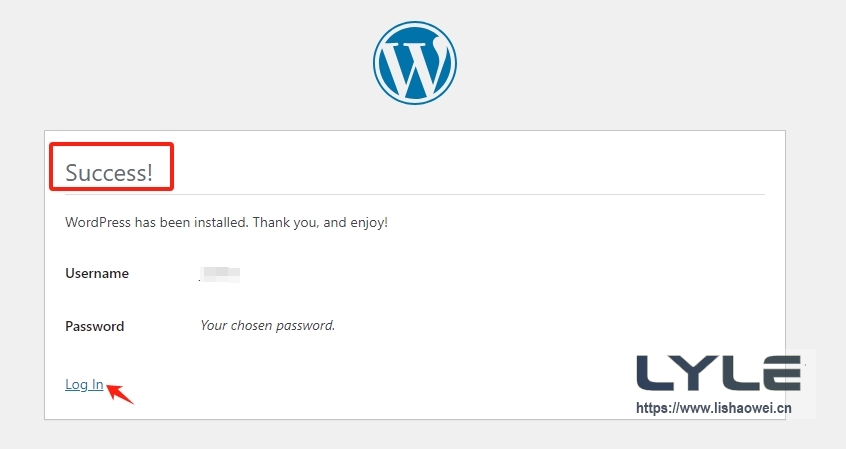Click the blurred username value
This screenshot has width=846, height=449.
point(221,273)
